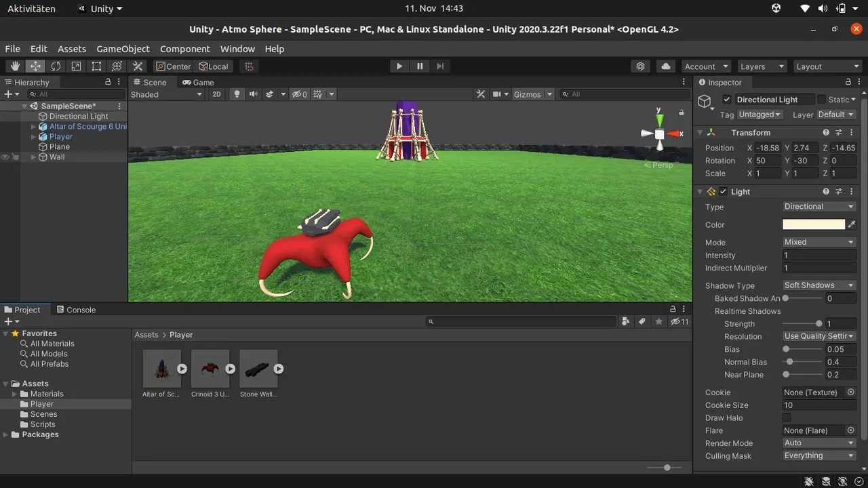
Task: Open the GameObject menu
Action: [x=123, y=49]
